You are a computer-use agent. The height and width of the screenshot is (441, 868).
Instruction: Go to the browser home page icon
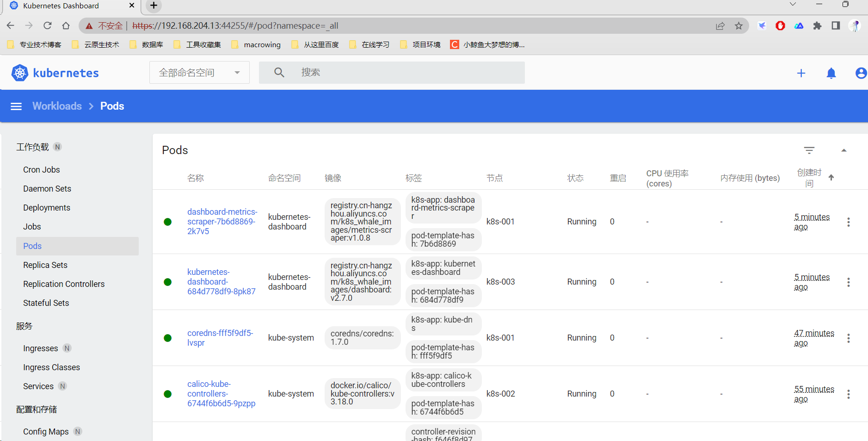pos(66,25)
